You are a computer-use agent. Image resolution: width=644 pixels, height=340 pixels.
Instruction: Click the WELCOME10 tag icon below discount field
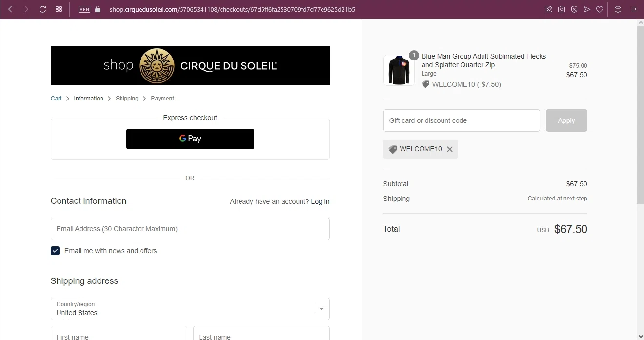393,149
